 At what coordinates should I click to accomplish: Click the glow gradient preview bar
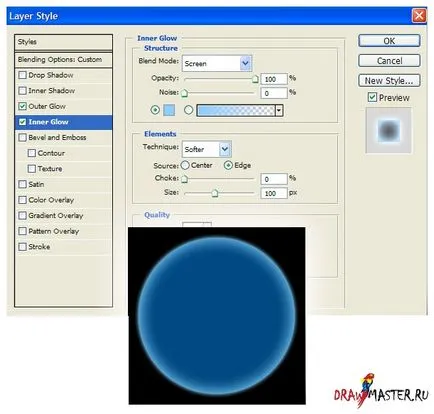[236, 110]
